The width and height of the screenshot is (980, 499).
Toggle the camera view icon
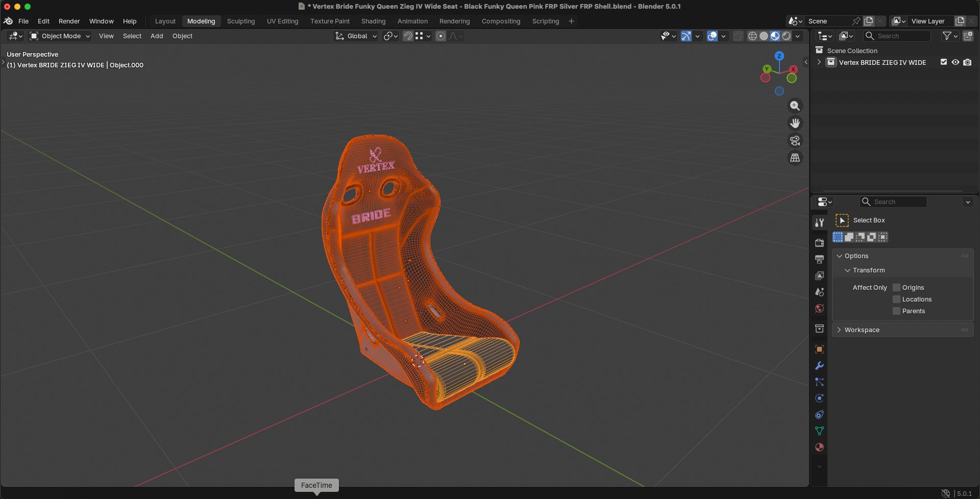795,140
